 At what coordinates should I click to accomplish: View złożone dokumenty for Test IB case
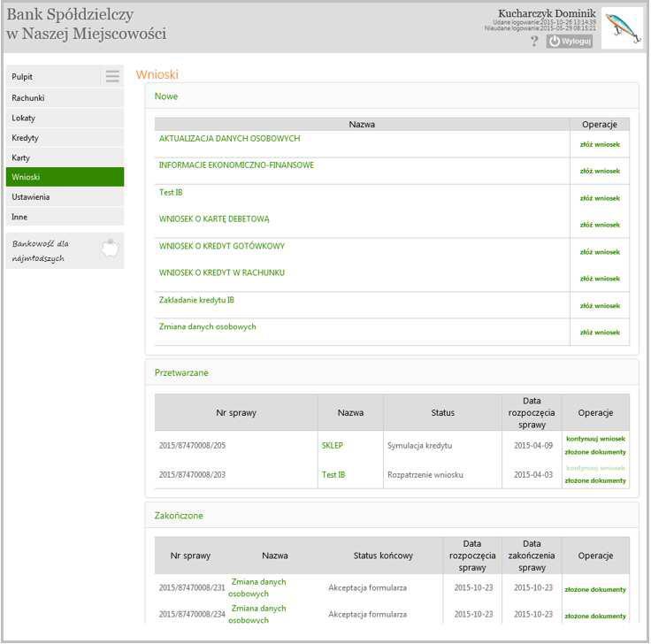click(x=595, y=480)
